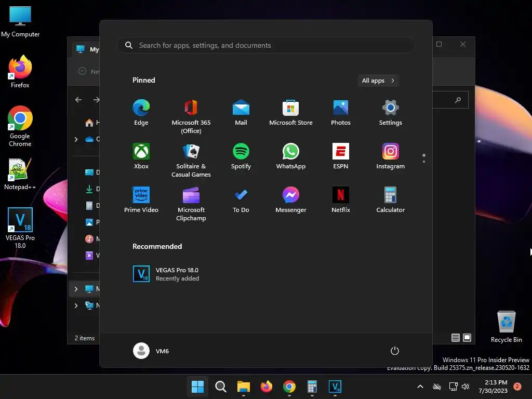Launch the To Do app
532x399 pixels.
pyautogui.click(x=241, y=200)
